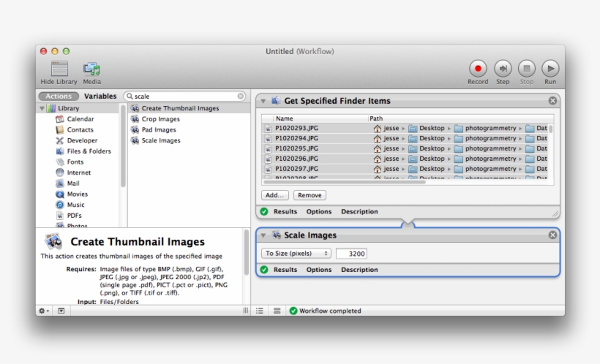Screen dimensions: 600x364
Task: Collapse the Library tree disclosure triangle
Action: pos(42,108)
